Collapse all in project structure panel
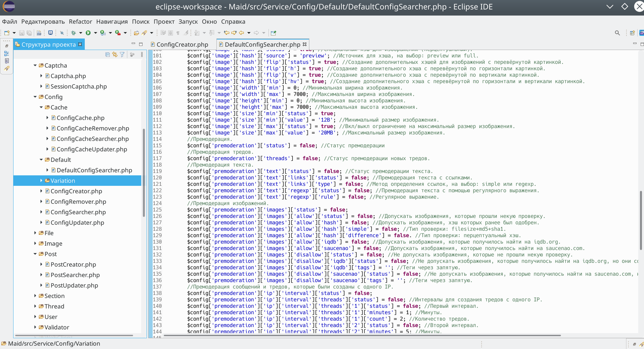 click(x=107, y=54)
